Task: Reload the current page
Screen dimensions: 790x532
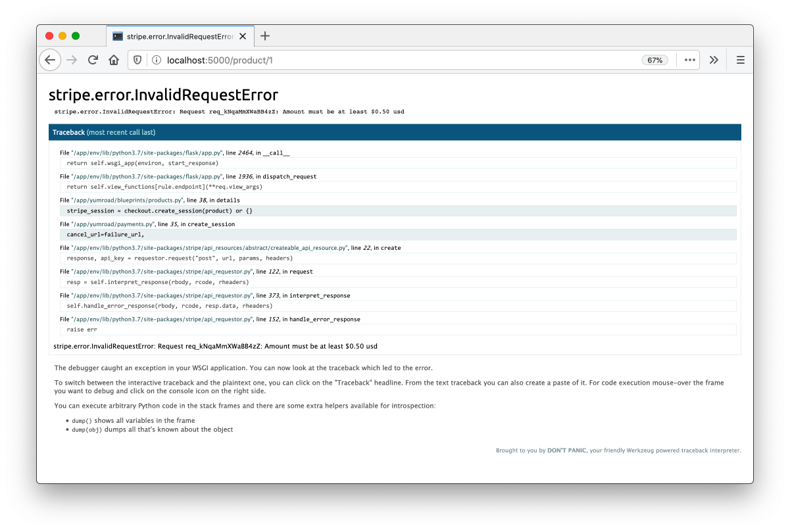Action: coord(93,60)
